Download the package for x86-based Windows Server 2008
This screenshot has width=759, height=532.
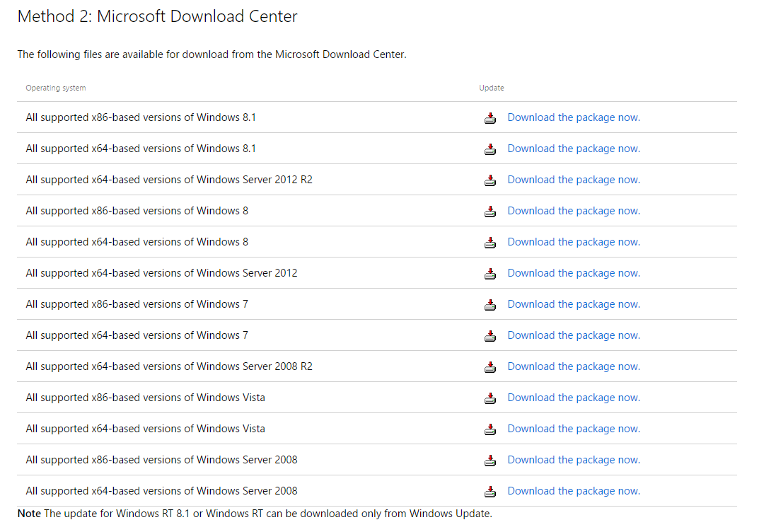click(x=573, y=460)
